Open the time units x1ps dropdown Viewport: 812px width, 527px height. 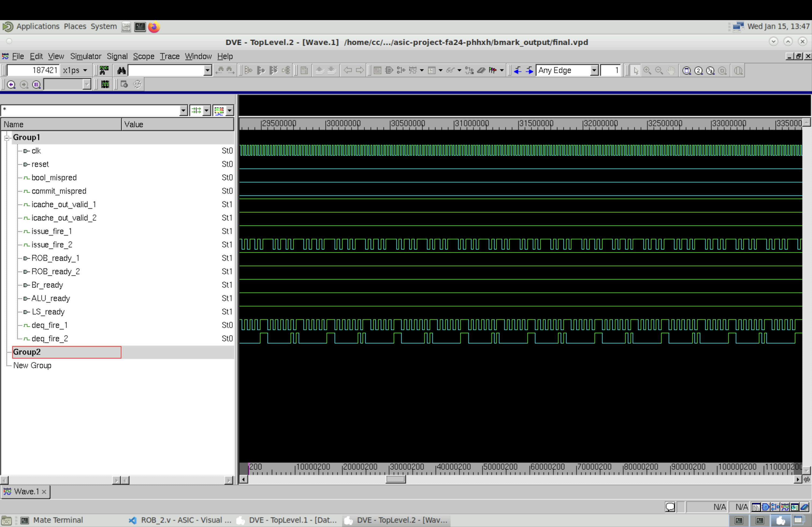click(x=85, y=71)
